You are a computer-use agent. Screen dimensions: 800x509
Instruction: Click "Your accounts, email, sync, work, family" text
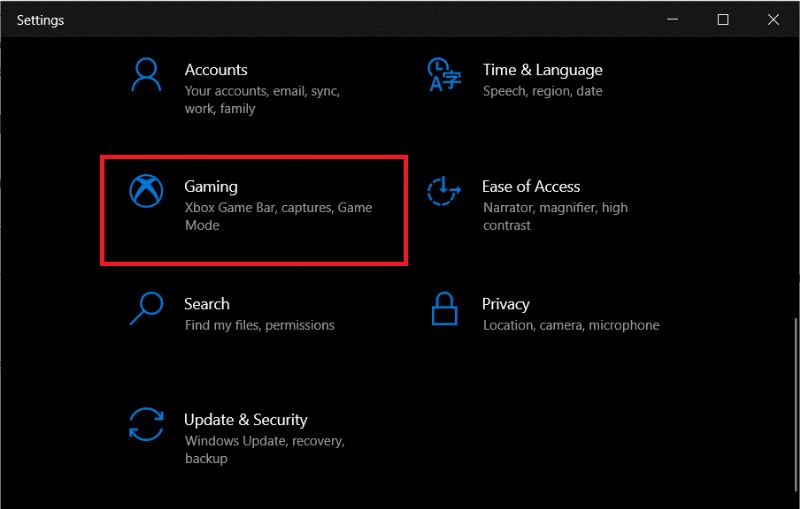pos(262,100)
